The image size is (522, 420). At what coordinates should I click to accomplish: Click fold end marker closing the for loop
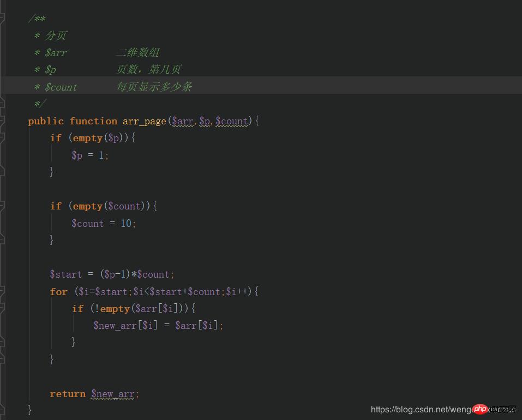(2, 359)
